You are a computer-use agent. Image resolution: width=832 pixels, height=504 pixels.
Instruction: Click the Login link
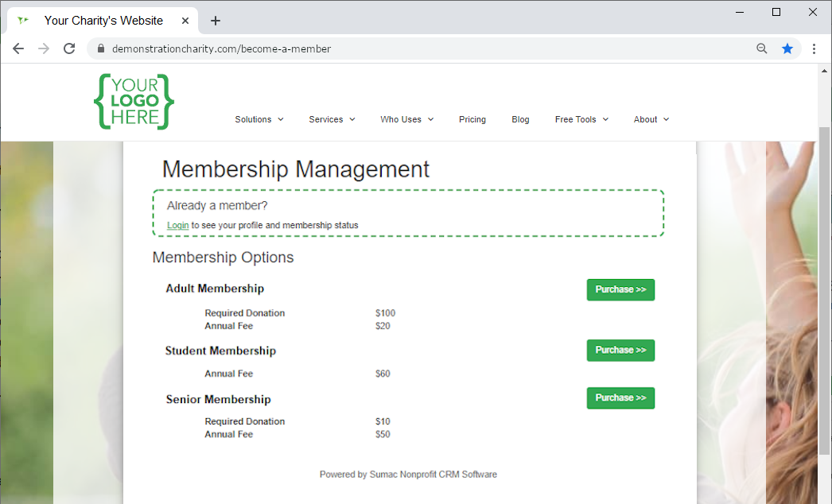click(x=177, y=226)
